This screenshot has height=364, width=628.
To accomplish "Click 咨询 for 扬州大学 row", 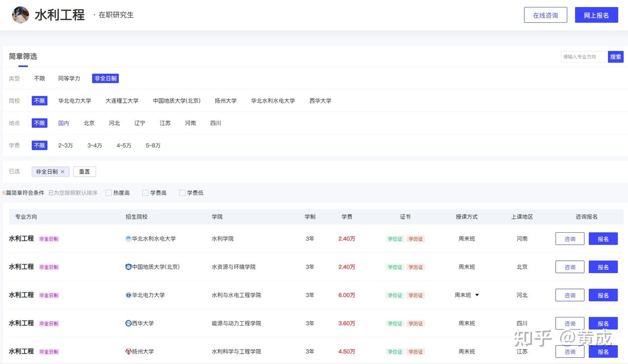I will click(570, 351).
